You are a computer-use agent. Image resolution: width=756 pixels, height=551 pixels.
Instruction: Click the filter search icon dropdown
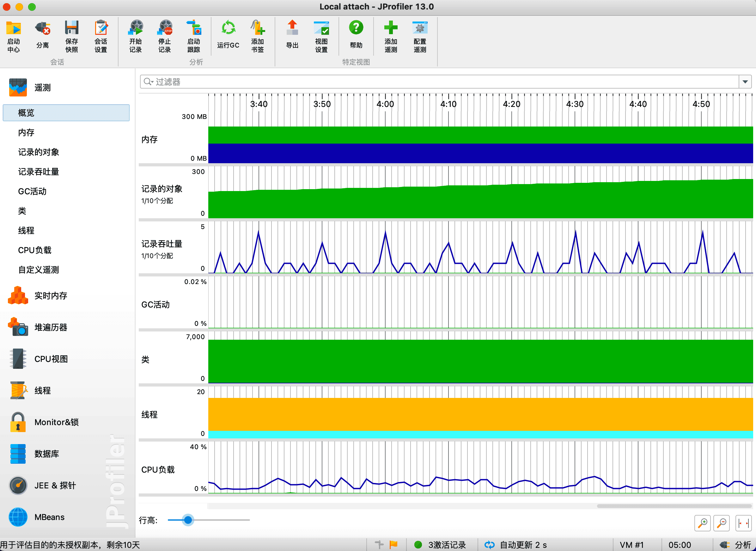[148, 82]
